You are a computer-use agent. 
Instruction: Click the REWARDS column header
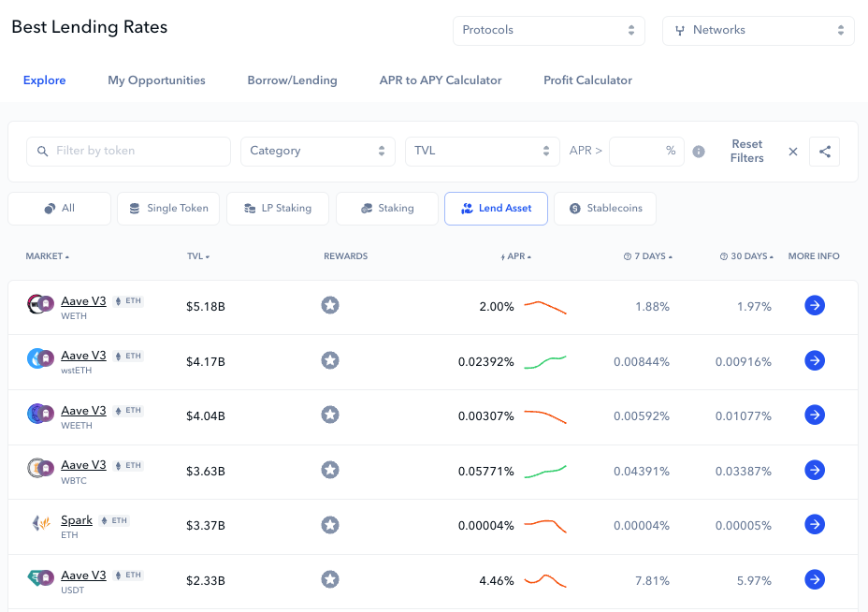pos(345,256)
